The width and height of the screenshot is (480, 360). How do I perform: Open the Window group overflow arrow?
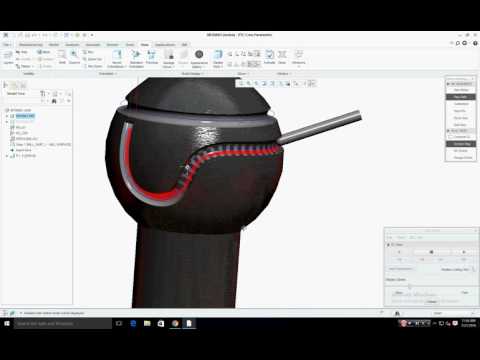290,74
